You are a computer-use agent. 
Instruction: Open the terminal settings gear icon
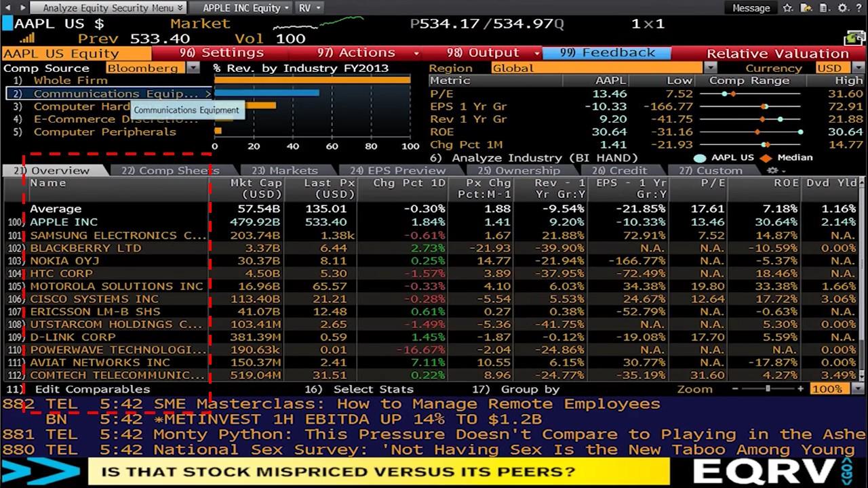[x=842, y=8]
